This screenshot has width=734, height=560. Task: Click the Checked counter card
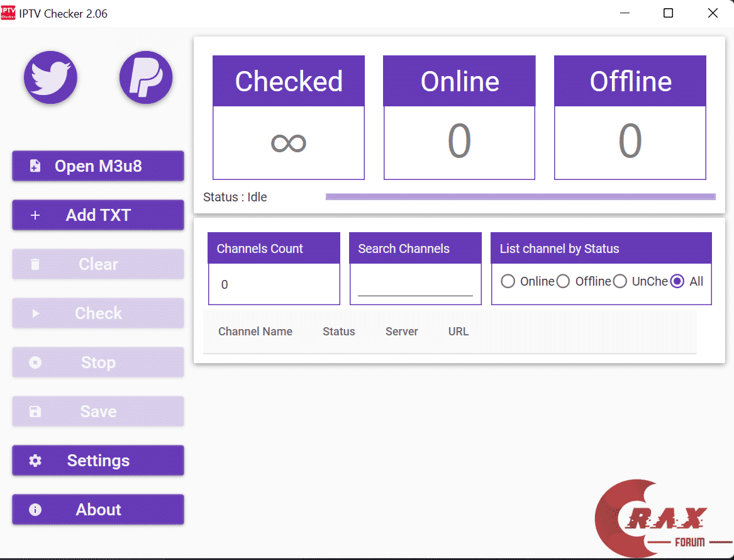[x=289, y=118]
